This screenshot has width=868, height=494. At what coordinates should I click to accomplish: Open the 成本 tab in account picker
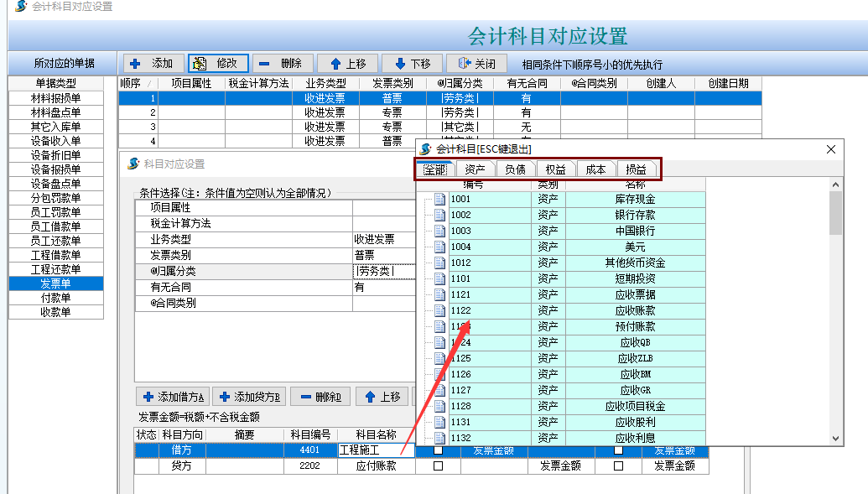point(595,169)
